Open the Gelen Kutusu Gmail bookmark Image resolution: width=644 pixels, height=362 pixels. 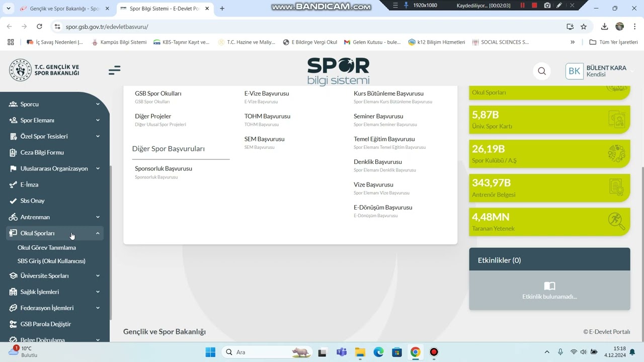(x=372, y=42)
